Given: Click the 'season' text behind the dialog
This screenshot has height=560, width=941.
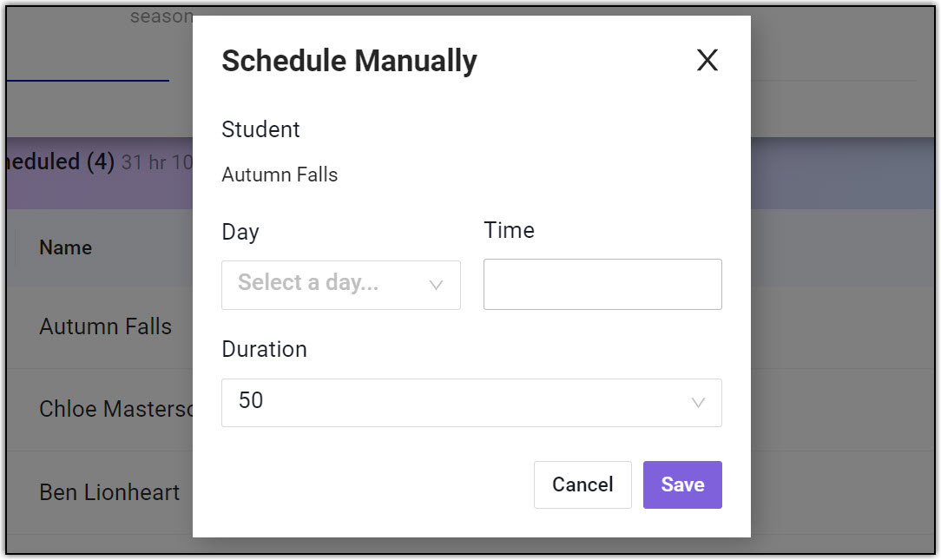Looking at the screenshot, I should pos(161,16).
